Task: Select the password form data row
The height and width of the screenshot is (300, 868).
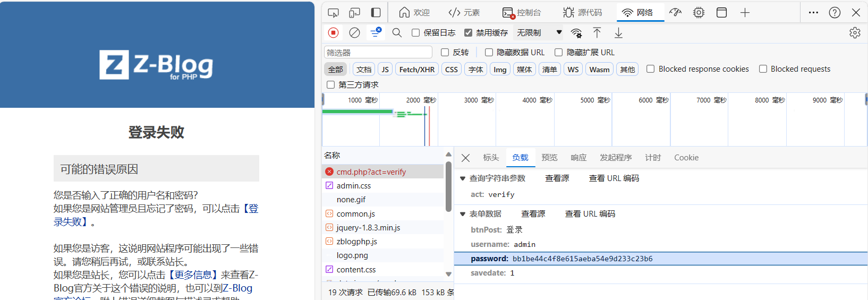Action: click(x=661, y=259)
